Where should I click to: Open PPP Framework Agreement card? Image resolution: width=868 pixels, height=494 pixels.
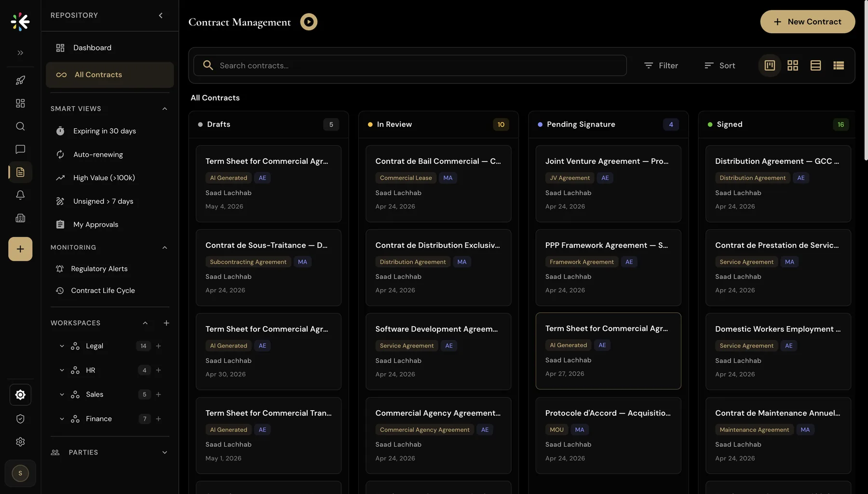click(608, 267)
